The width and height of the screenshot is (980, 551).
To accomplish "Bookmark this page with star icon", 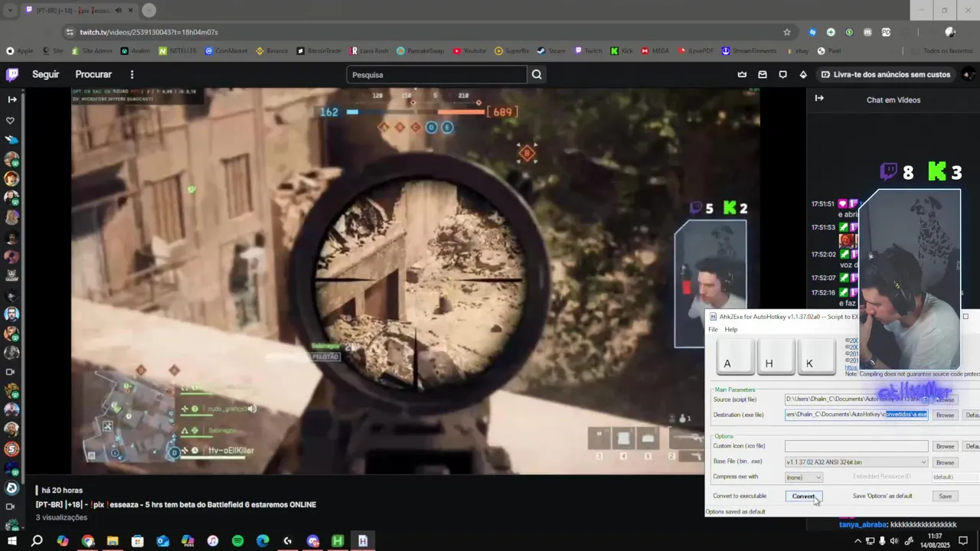I will [x=787, y=32].
